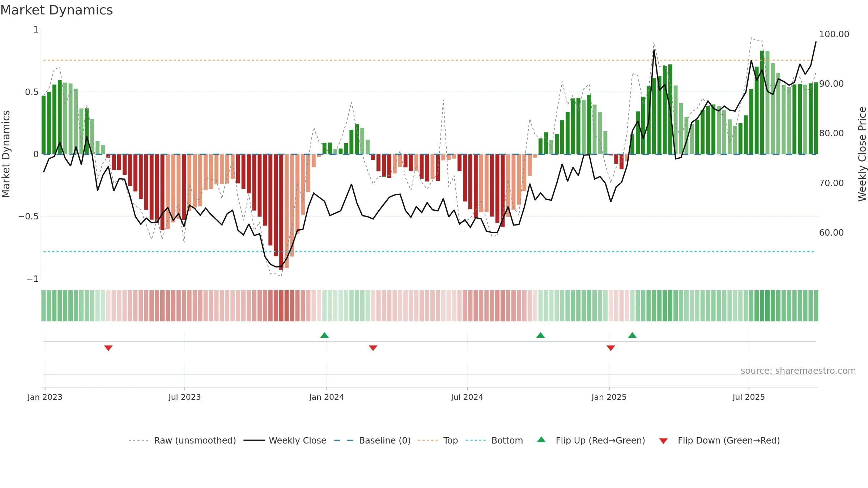
Task: Select the flip-up marker near Jan 2024
Action: pos(324,335)
